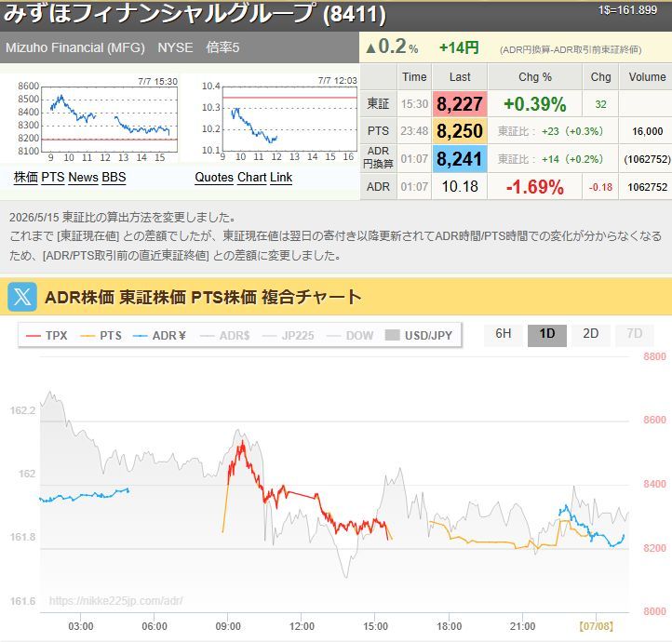The image size is (672, 642).
Task: Click the みずほフィナンシャルグループ (8411) title
Action: tap(195, 13)
